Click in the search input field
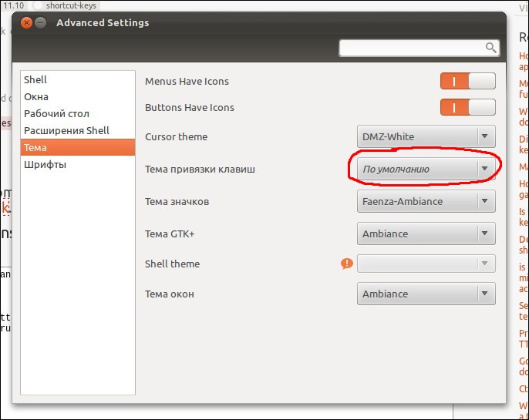This screenshot has height=420, width=529. [413, 48]
